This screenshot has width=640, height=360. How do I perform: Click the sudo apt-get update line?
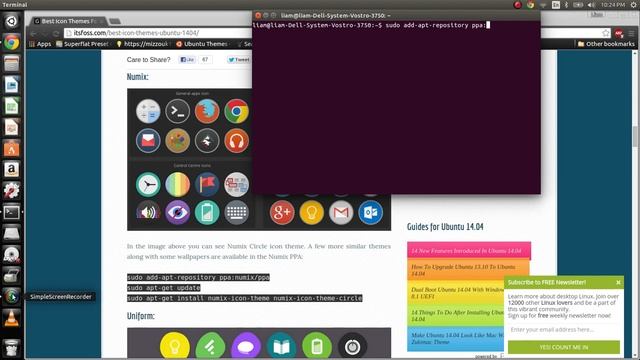[164, 288]
